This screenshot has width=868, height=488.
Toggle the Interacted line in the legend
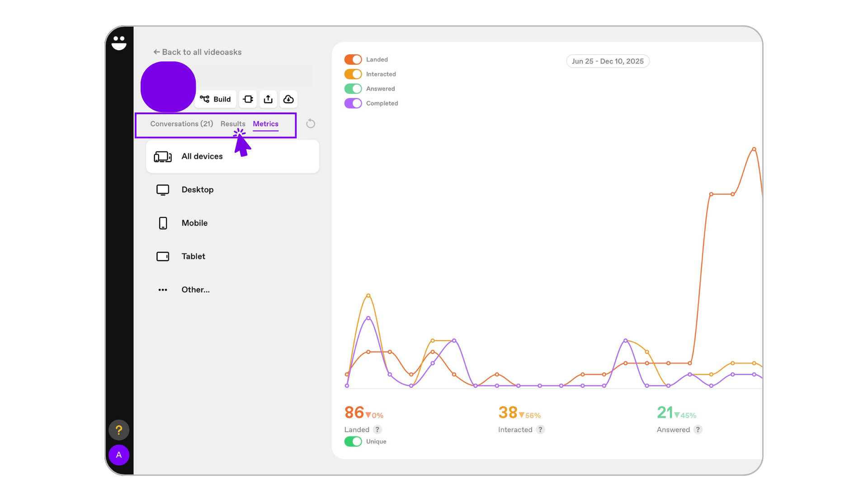coord(353,74)
